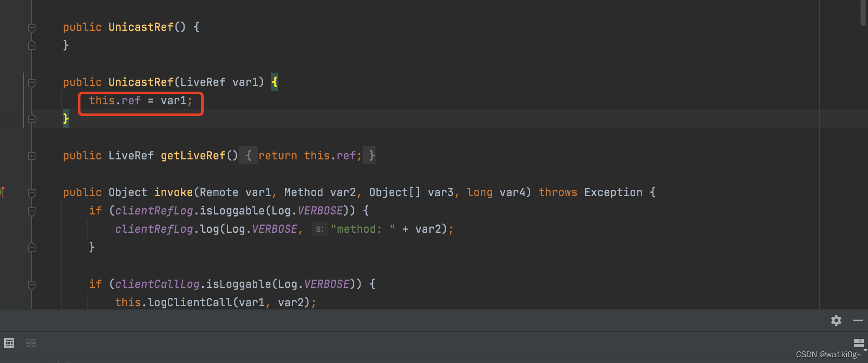Click the layout settings icon at bottom right
This screenshot has height=363, width=868.
tap(859, 343)
